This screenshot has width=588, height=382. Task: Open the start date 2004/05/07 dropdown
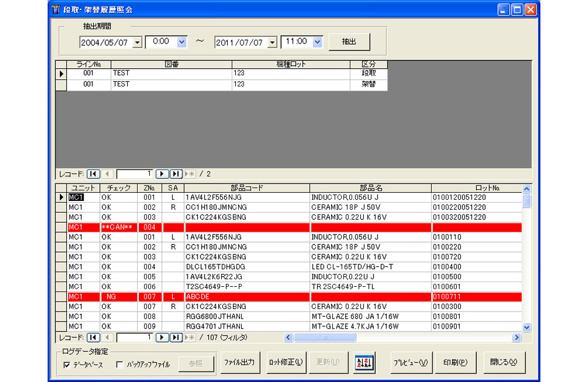point(138,42)
